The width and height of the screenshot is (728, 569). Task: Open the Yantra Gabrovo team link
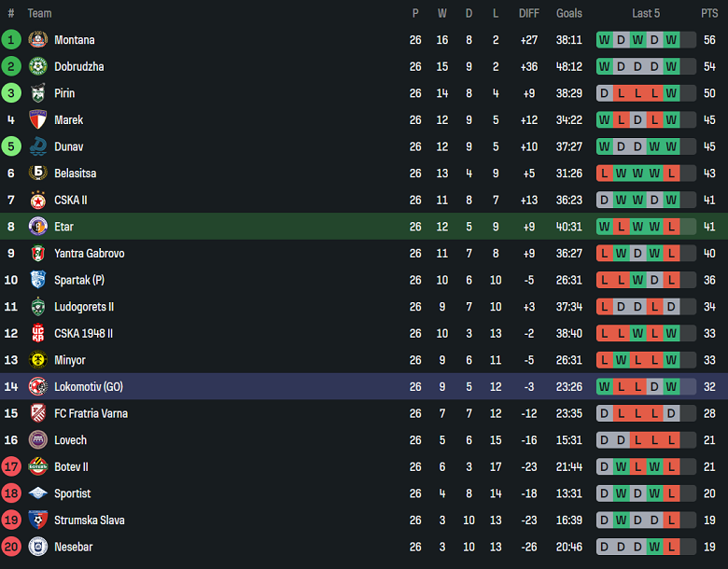(x=90, y=254)
